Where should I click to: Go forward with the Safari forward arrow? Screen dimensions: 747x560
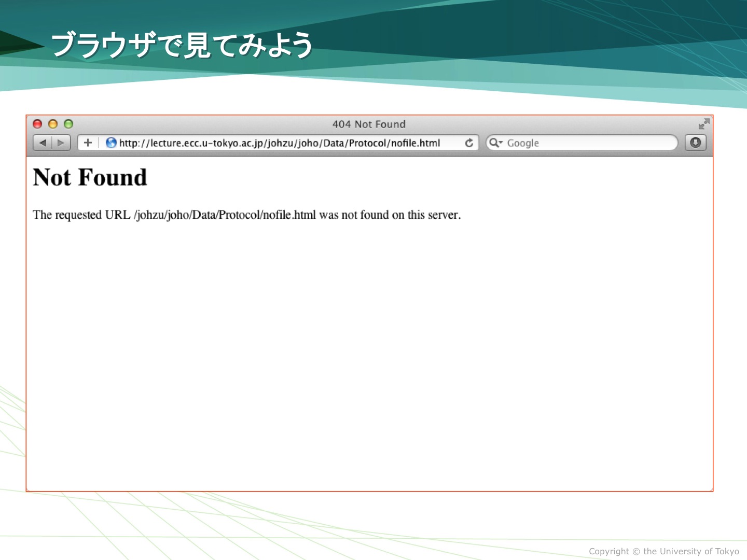click(61, 143)
